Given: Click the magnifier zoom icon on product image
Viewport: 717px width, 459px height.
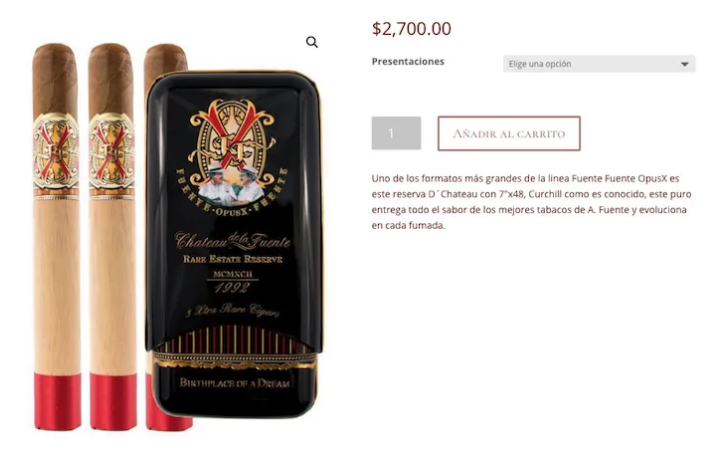Looking at the screenshot, I should coord(312,42).
